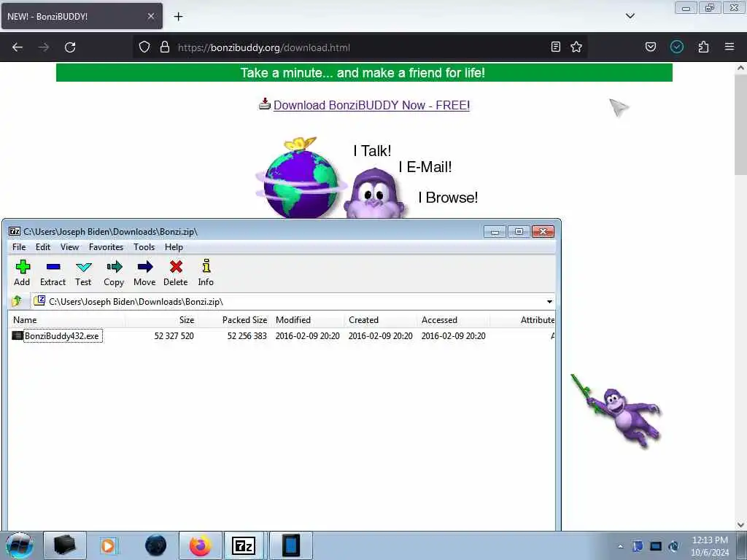Image resolution: width=747 pixels, height=560 pixels.
Task: Expand the 7-Zip address path dropdown
Action: pos(549,301)
